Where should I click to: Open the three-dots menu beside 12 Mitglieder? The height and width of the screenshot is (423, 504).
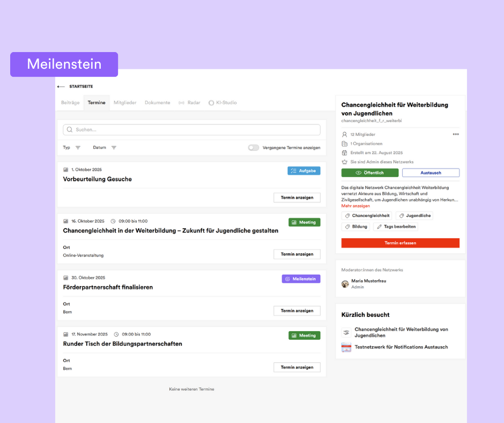456,134
